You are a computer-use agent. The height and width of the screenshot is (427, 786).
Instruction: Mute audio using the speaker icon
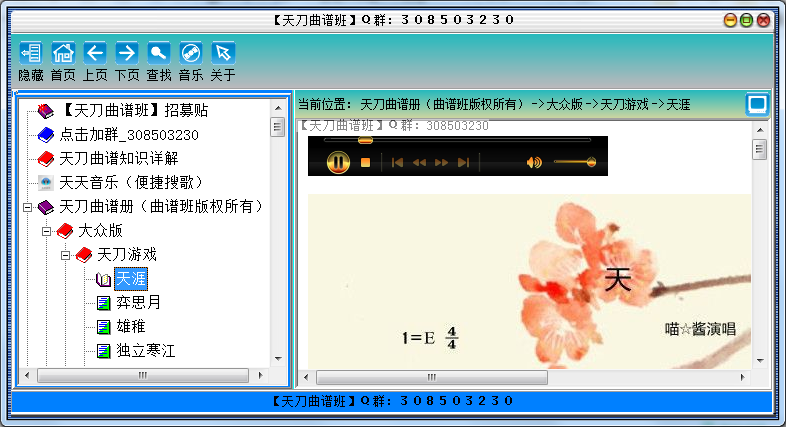pyautogui.click(x=534, y=162)
